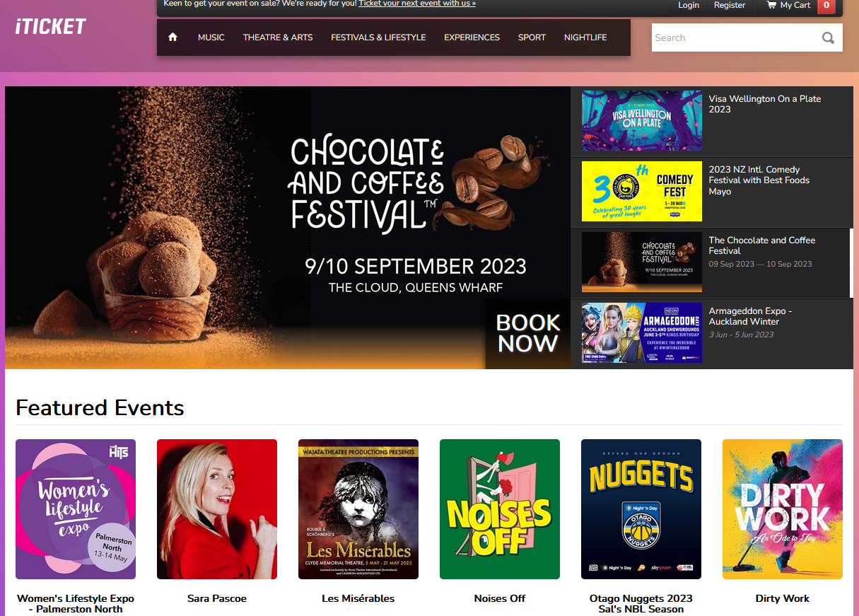The height and width of the screenshot is (616, 859).
Task: Open the Noises Off event tile
Action: 500,509
